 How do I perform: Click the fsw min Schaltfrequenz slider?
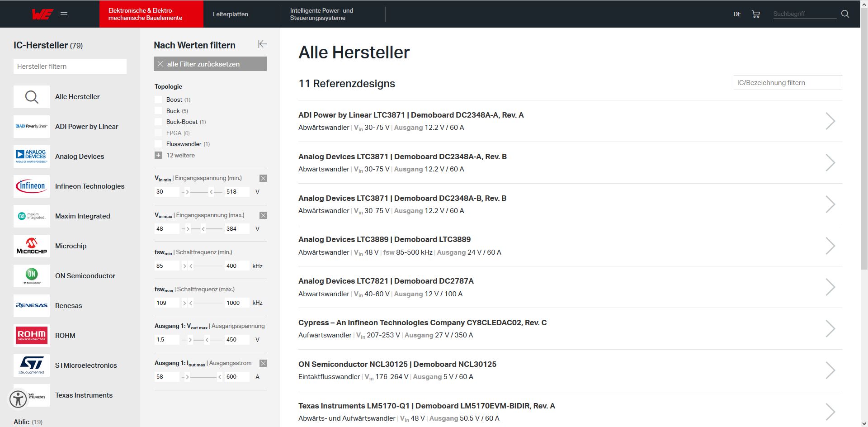[202, 266]
